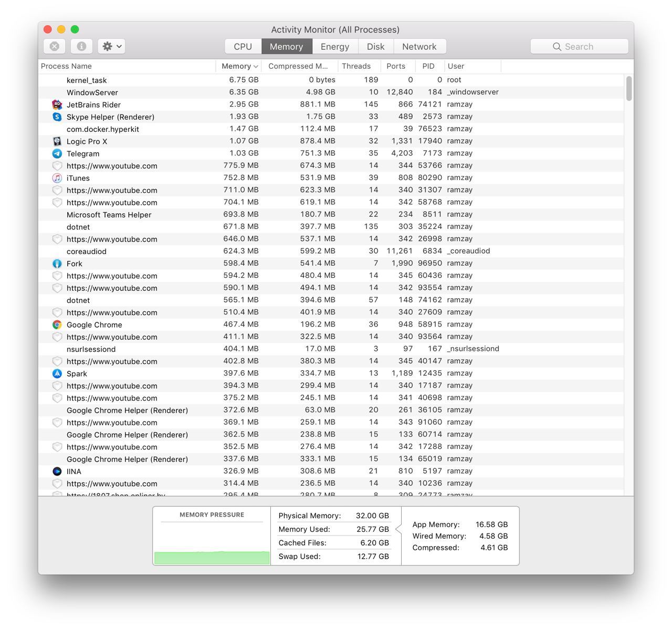
Task: Click the Telegram app icon
Action: click(57, 153)
